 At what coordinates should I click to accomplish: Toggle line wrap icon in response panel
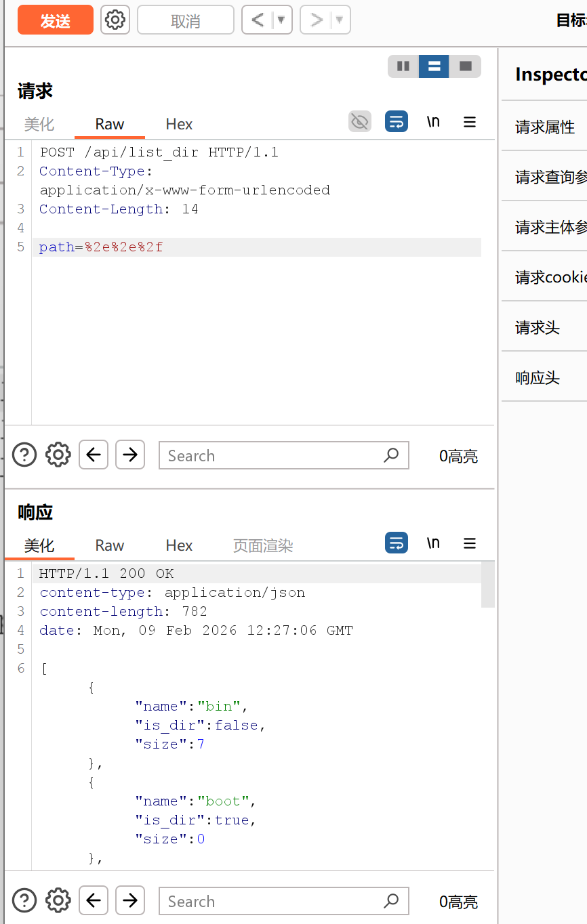tap(397, 543)
